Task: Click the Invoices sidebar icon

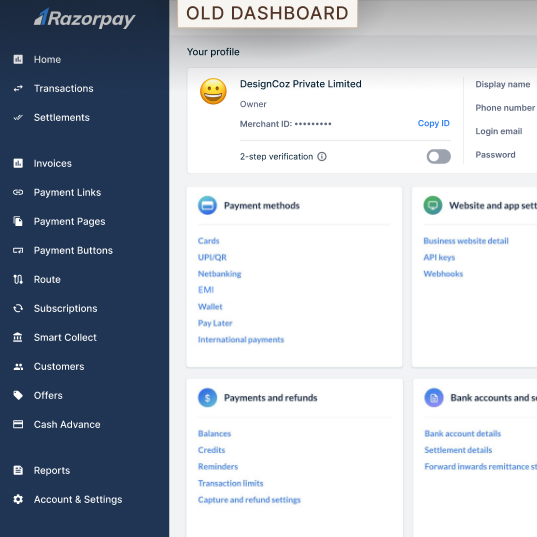Action: click(x=18, y=163)
